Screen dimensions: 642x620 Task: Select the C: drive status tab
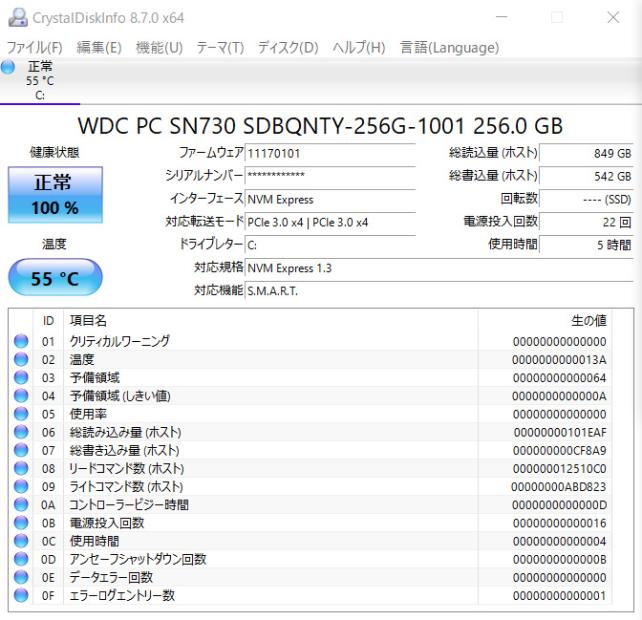click(x=40, y=81)
